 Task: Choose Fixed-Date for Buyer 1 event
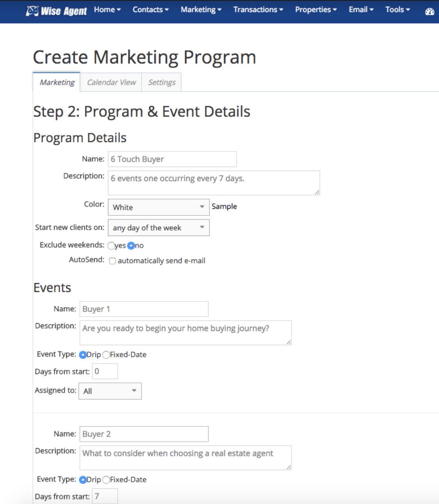(106, 355)
